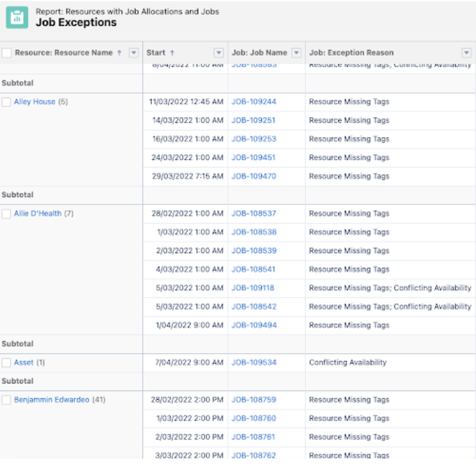Click the Job Exceptions report title
The height and width of the screenshot is (468, 476).
click(x=76, y=23)
